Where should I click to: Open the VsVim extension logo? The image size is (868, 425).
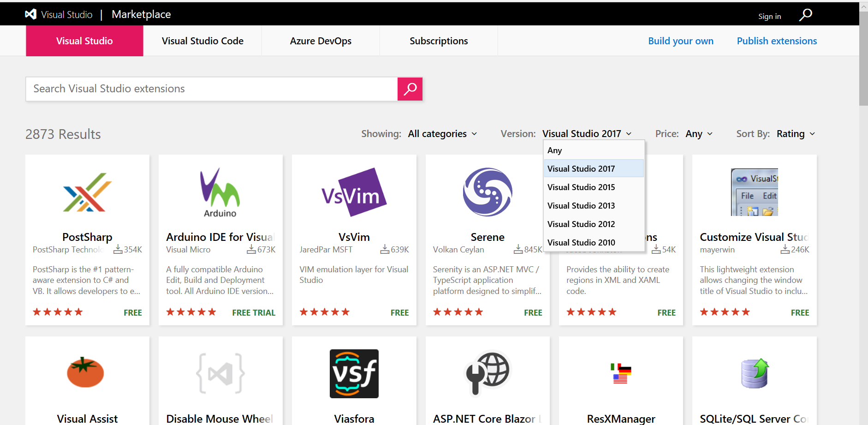[354, 192]
